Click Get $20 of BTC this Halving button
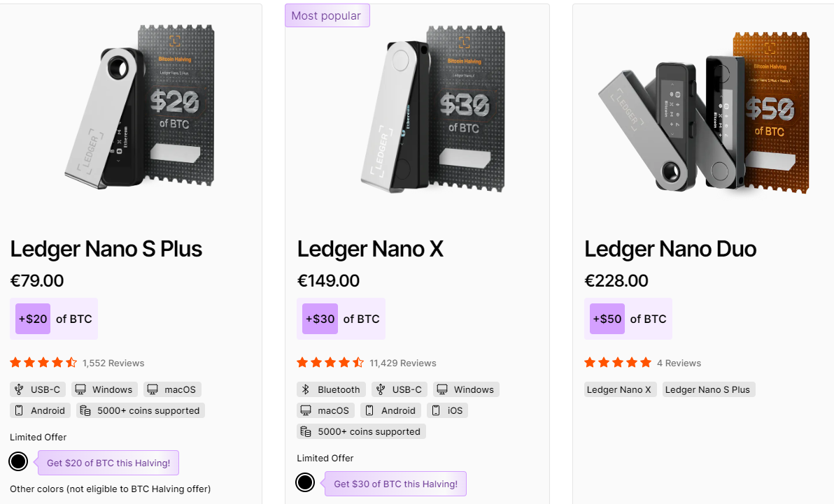 click(108, 463)
